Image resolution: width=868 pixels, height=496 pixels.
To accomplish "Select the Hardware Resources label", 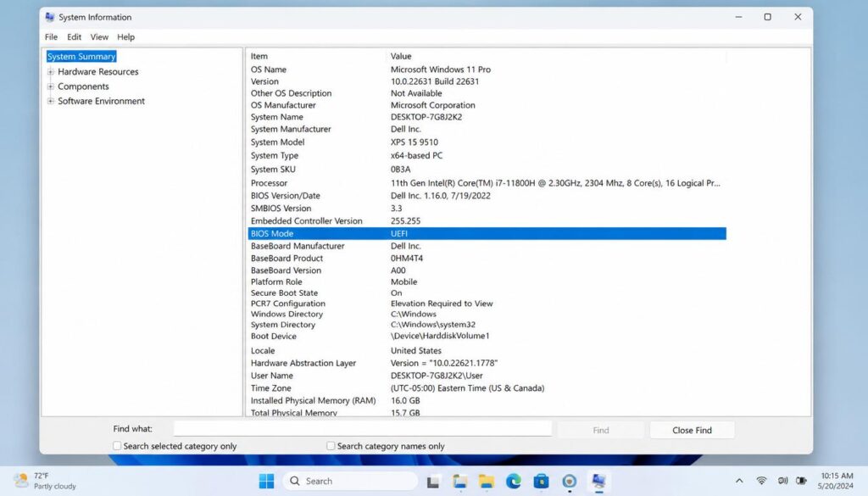I will click(x=98, y=71).
